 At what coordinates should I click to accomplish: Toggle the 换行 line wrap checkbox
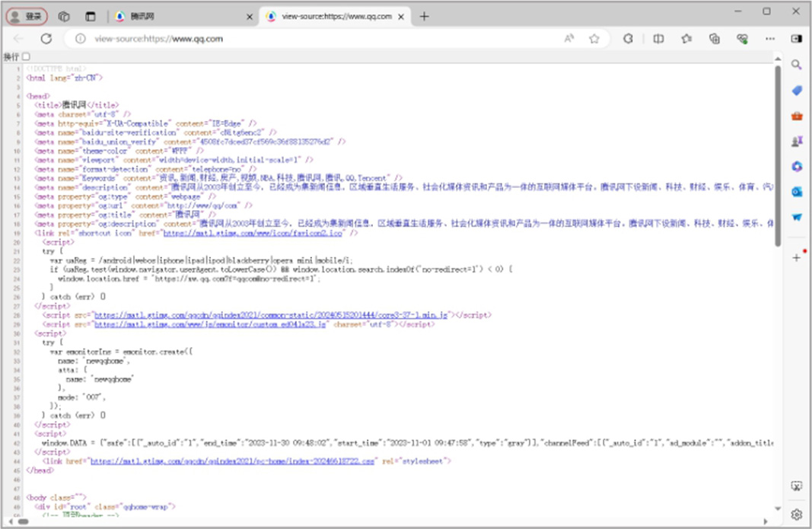26,56
